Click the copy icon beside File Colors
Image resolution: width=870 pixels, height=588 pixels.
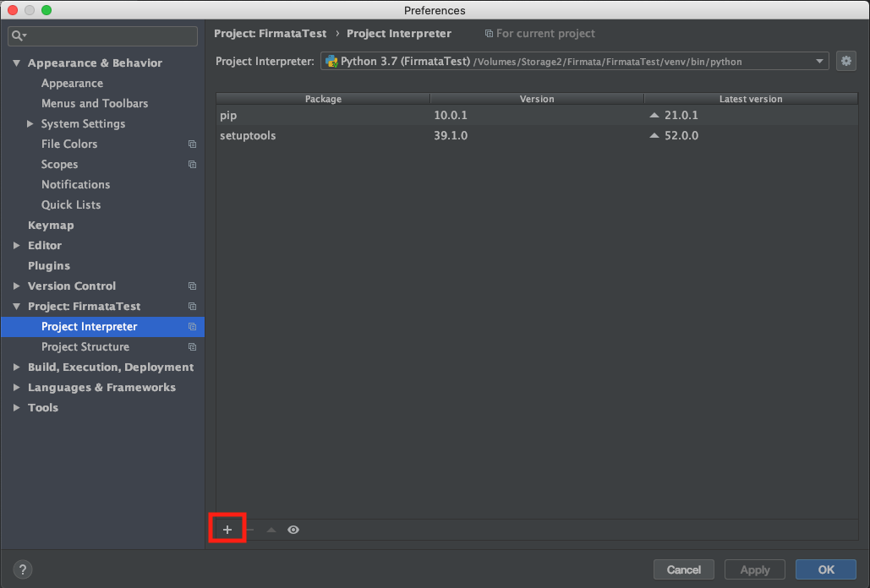pos(193,144)
